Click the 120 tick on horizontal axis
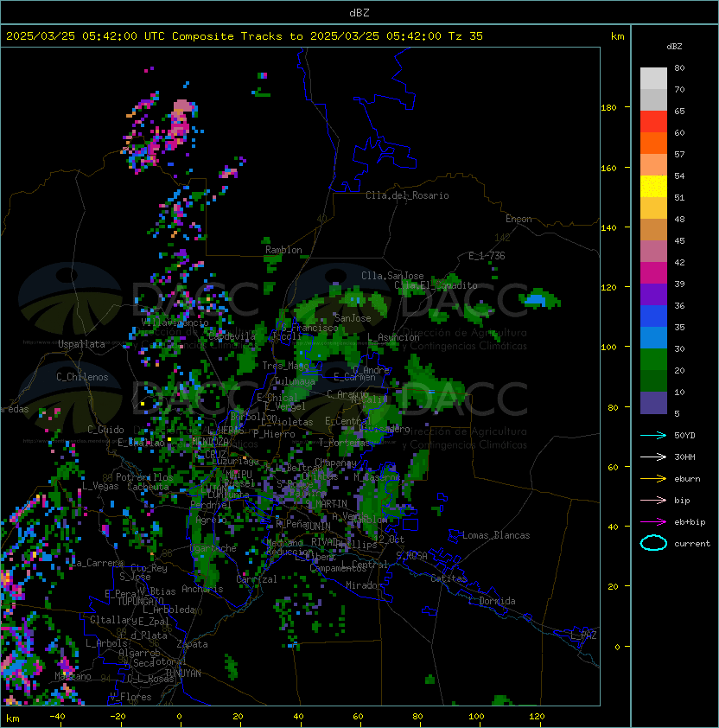The image size is (719, 728). (x=537, y=717)
